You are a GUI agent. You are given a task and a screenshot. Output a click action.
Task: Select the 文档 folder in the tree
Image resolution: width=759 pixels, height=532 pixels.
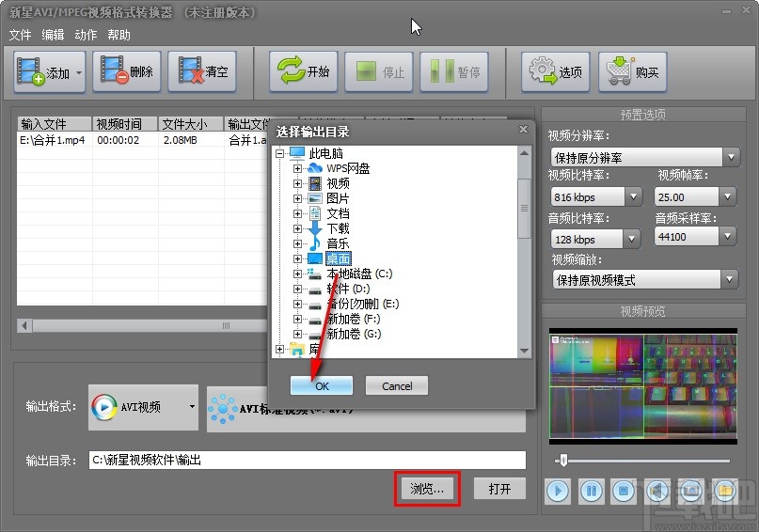[x=338, y=213]
